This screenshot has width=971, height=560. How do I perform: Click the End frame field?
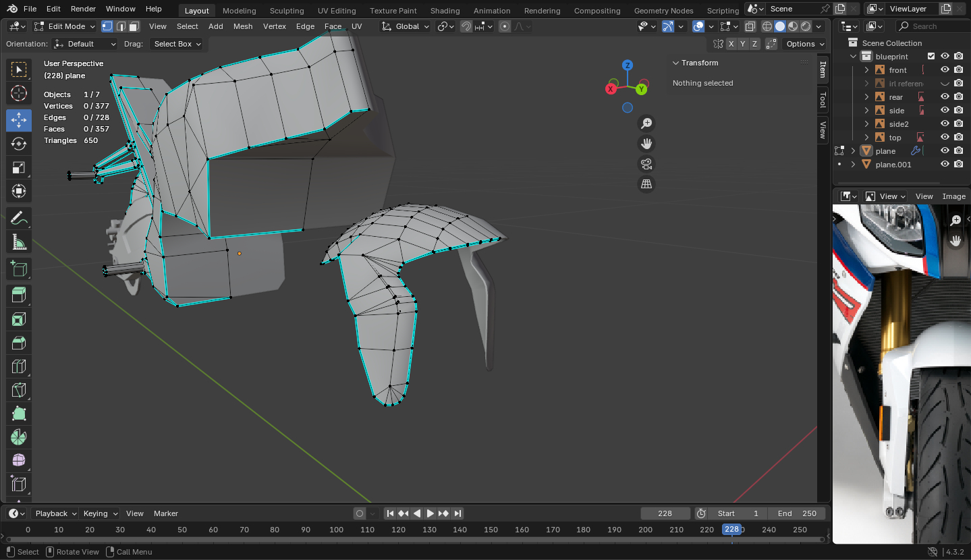coord(797,513)
